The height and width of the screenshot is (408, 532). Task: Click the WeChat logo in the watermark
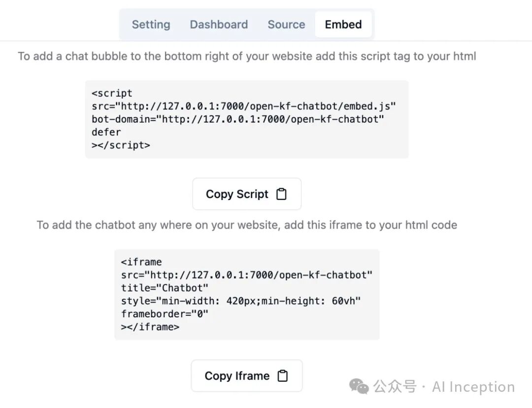(x=359, y=387)
